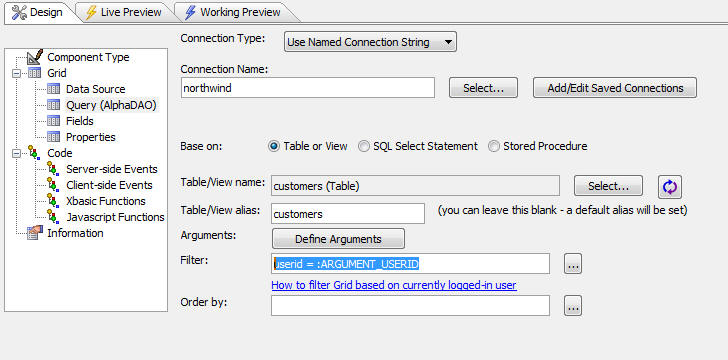
Task: Click the Xbasic Functions icon
Action: 53,201
